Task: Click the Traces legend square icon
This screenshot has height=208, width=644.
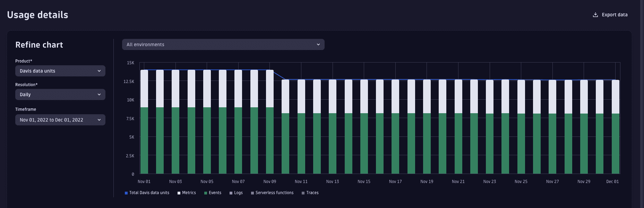Action: 303,193
